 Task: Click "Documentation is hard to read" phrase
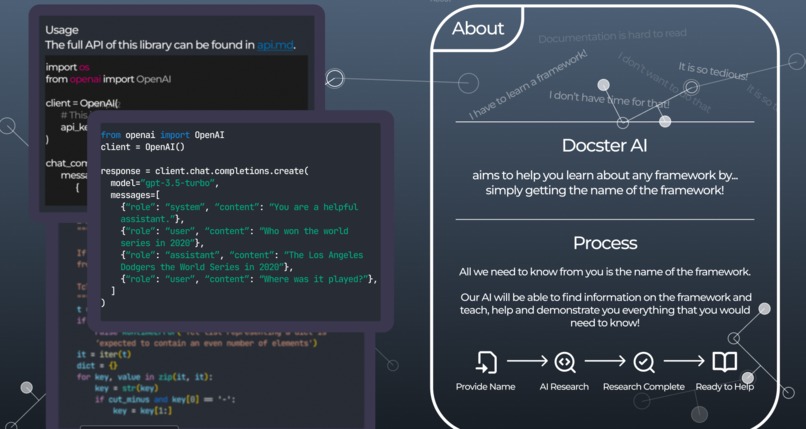612,36
